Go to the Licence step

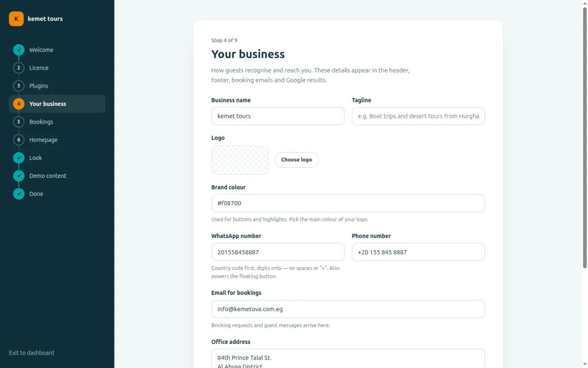tap(57, 68)
